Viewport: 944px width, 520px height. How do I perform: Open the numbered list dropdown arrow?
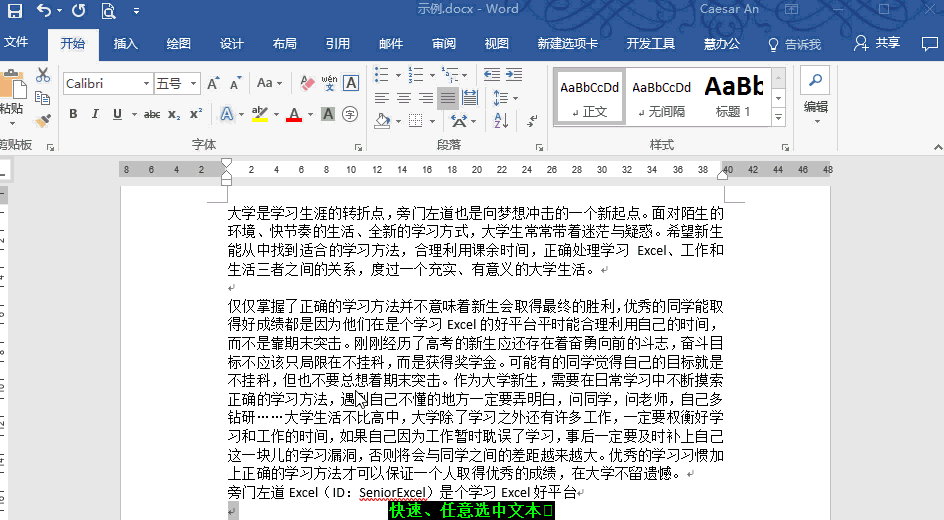click(432, 75)
